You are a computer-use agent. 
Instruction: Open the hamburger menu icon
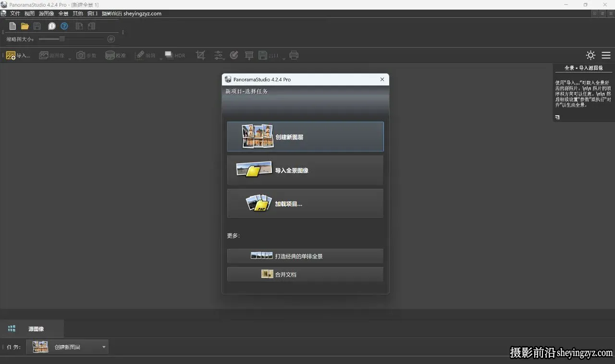pyautogui.click(x=606, y=55)
